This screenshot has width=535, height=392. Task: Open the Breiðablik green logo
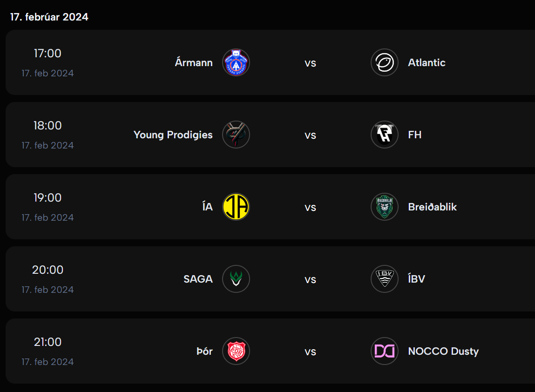coord(385,207)
